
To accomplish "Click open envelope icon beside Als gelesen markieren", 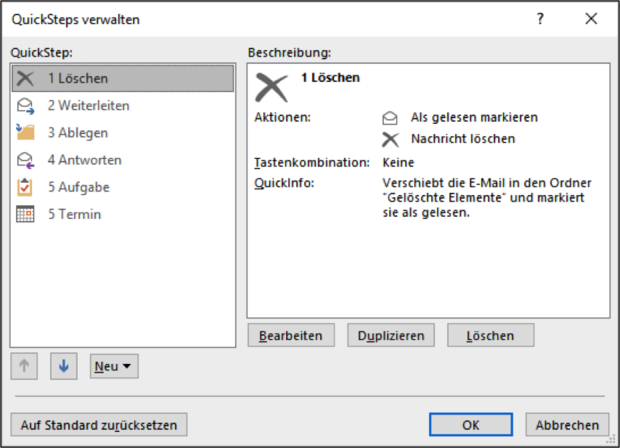I will pyautogui.click(x=390, y=118).
